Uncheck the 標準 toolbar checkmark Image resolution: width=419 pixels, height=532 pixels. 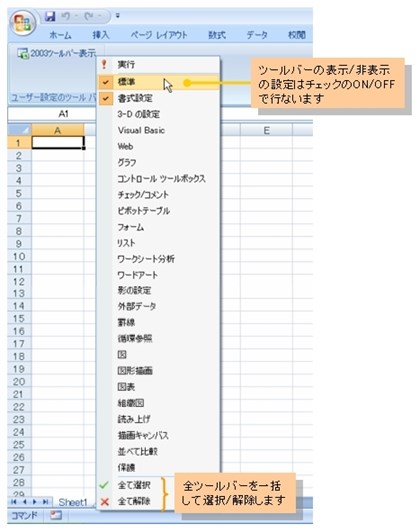(106, 82)
